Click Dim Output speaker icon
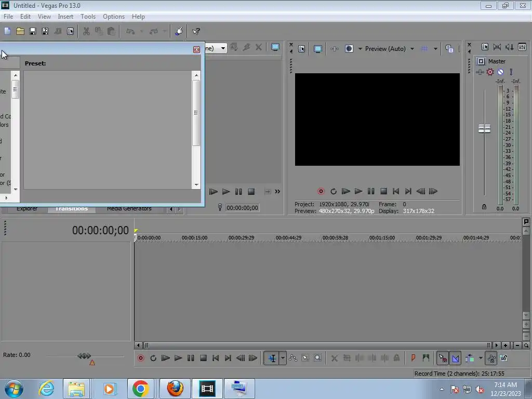This screenshot has height=399, width=532. (509, 47)
